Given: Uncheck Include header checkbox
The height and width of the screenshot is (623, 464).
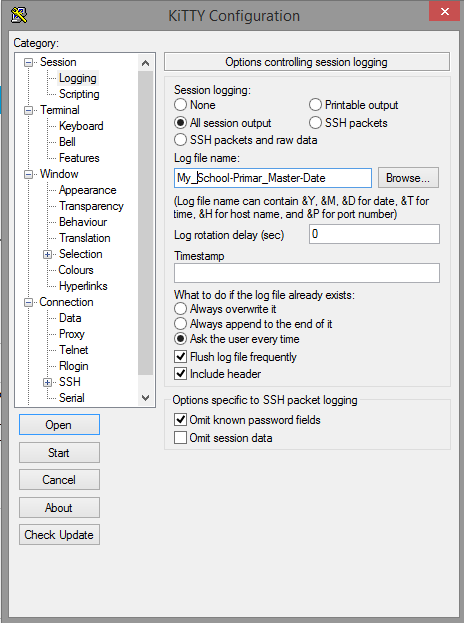Looking at the screenshot, I should (x=181, y=373).
